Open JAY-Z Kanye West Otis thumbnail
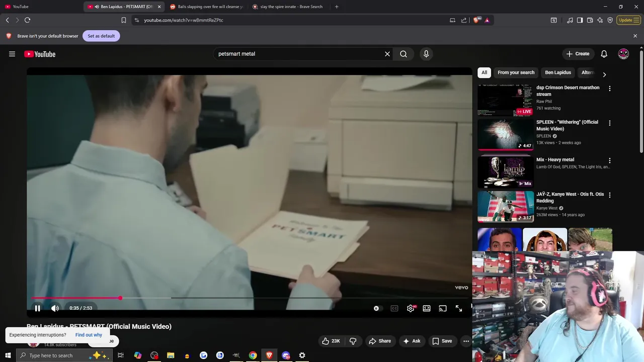The height and width of the screenshot is (362, 644). (x=505, y=207)
